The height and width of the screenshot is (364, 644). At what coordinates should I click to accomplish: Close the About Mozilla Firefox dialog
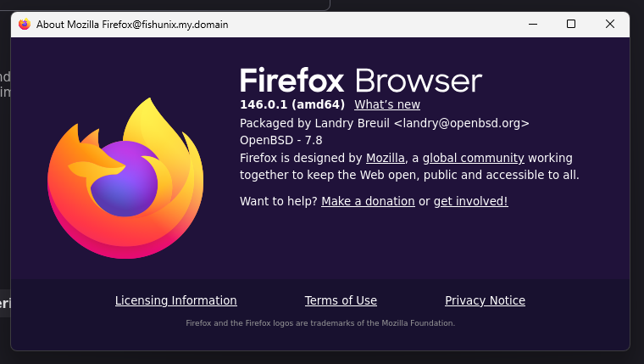[609, 25]
